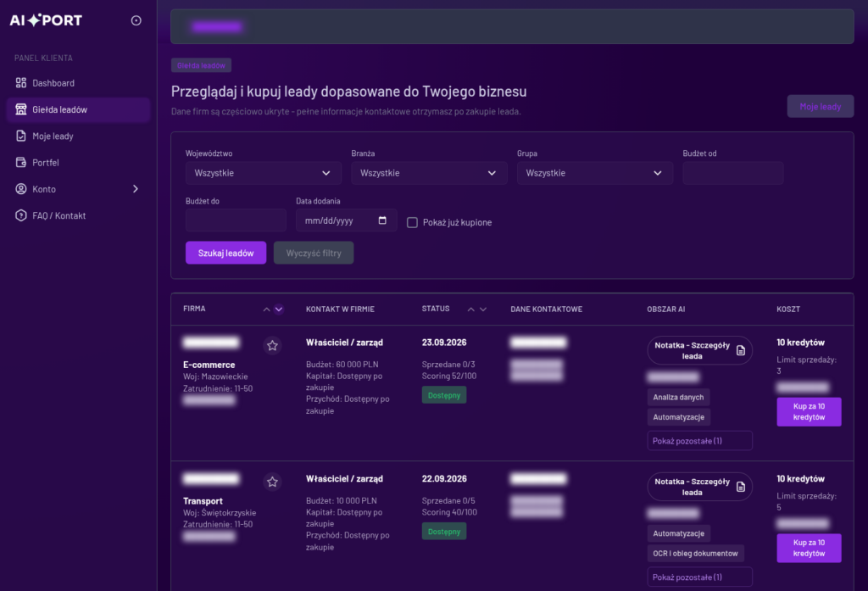Click Woj: Mazowieckie text
This screenshot has width=868, height=591.
tap(215, 376)
